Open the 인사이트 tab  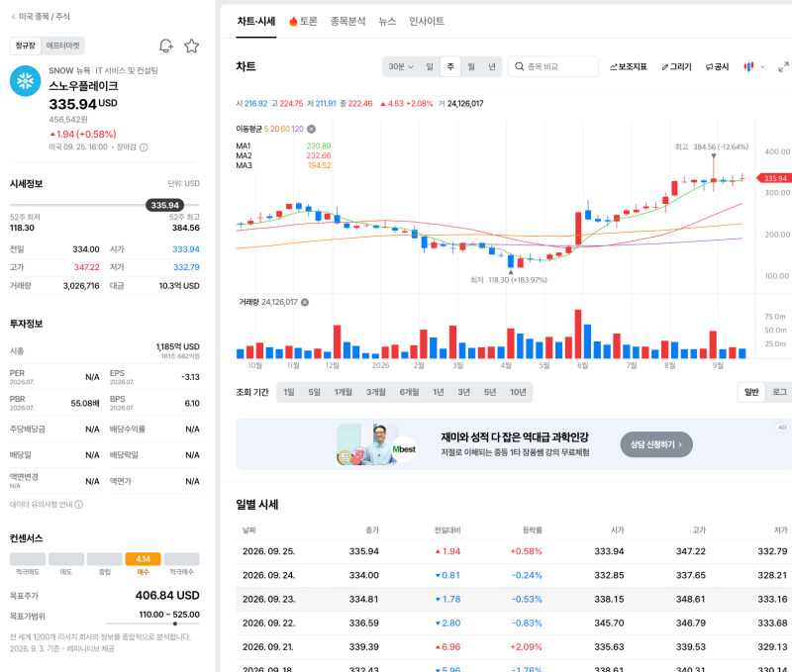(427, 21)
